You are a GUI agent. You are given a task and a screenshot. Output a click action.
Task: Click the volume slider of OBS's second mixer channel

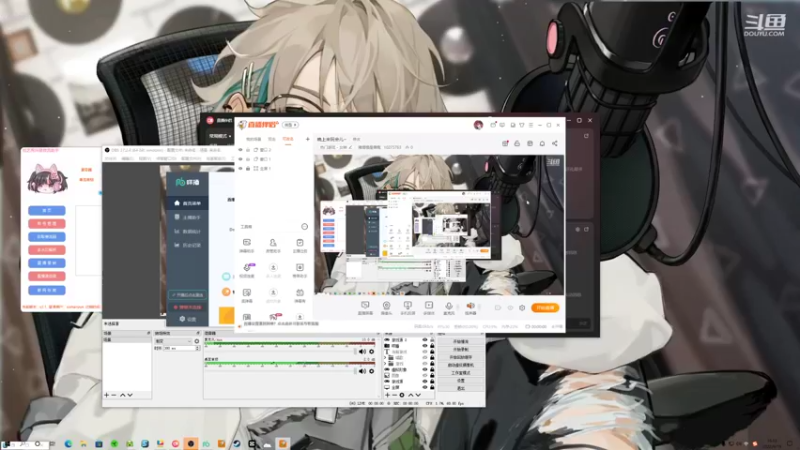point(280,371)
